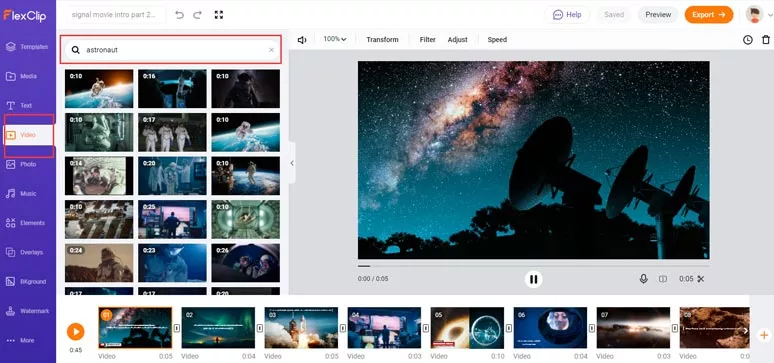Open the Adjust options

pyautogui.click(x=458, y=40)
